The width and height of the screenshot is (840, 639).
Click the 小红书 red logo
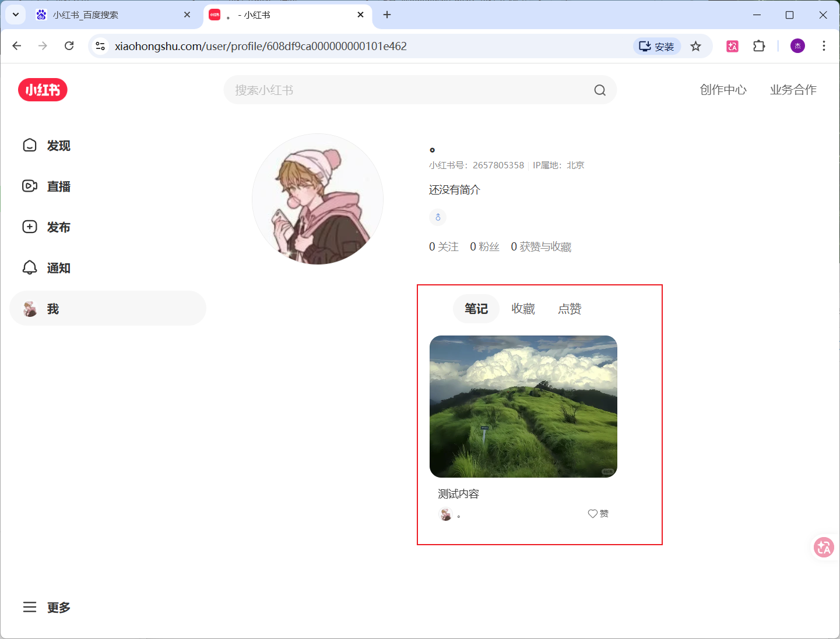pos(43,90)
